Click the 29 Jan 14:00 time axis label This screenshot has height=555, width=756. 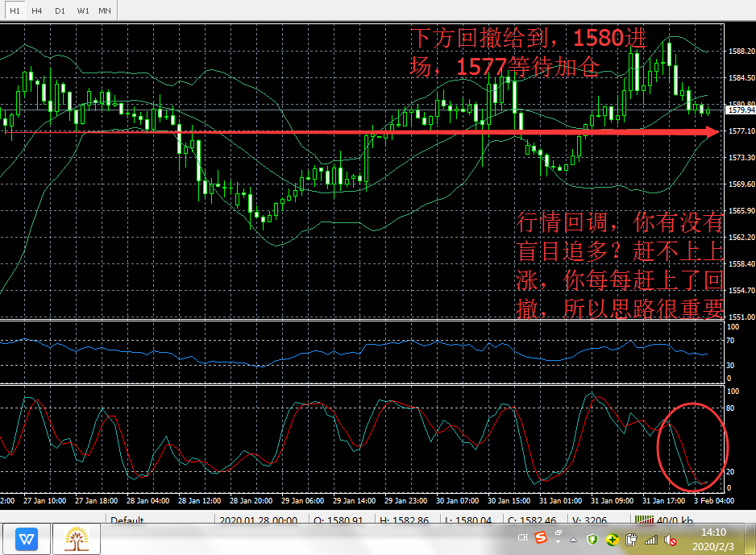click(x=354, y=500)
